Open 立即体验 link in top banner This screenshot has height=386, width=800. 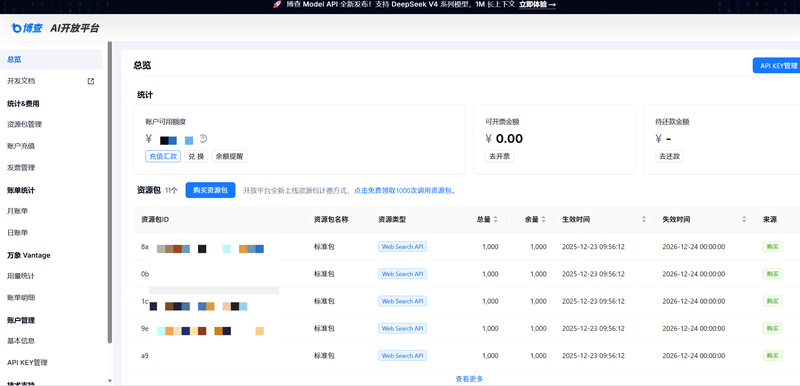click(x=537, y=5)
